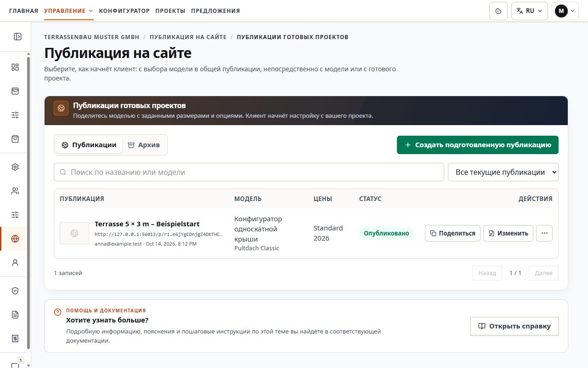Go to Главная in the top menu
Screen dimensions: 588x368
tap(23, 11)
